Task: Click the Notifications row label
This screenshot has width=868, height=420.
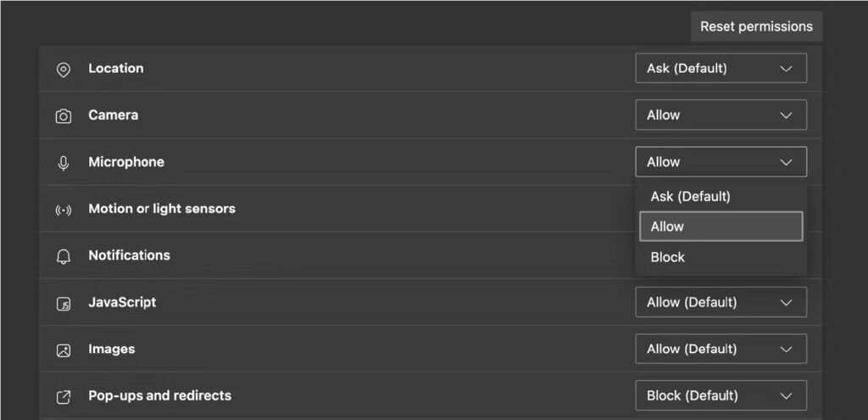Action: pyautogui.click(x=129, y=255)
